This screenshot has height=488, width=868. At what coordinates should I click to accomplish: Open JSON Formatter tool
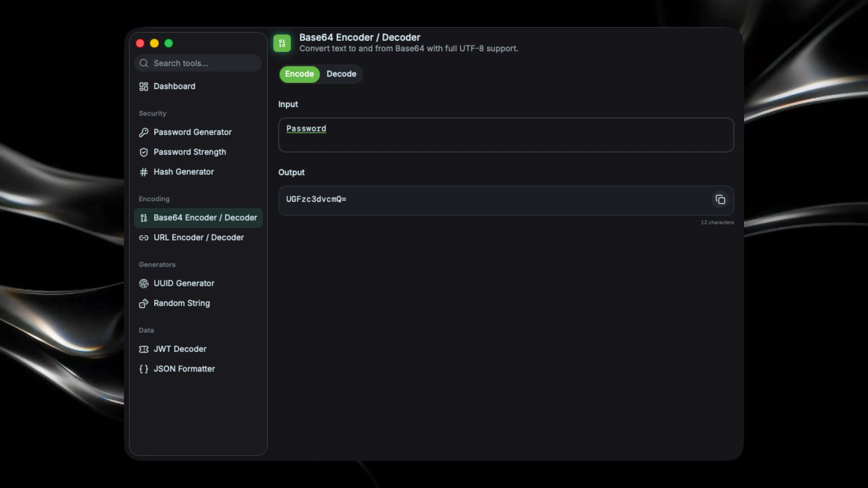tap(198, 369)
